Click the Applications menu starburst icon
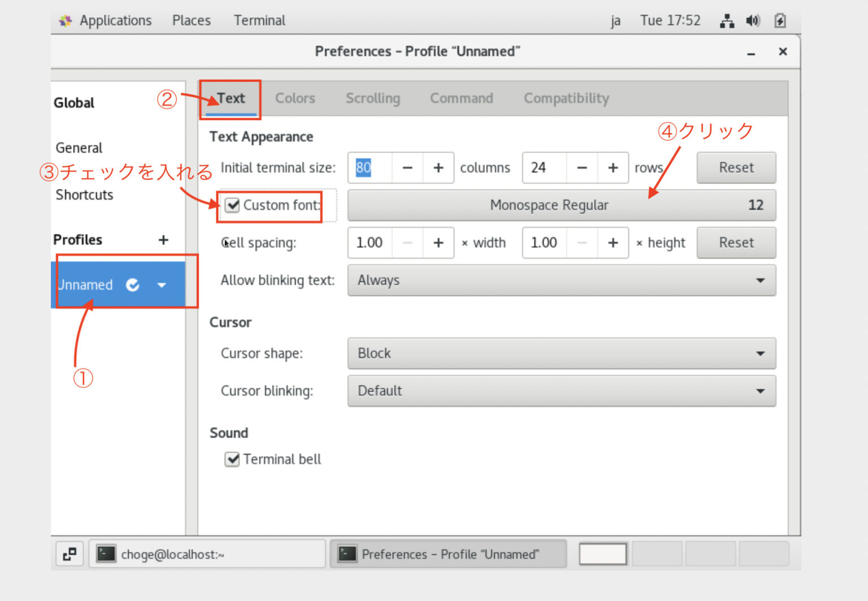The width and height of the screenshot is (868, 601). pyautogui.click(x=65, y=20)
